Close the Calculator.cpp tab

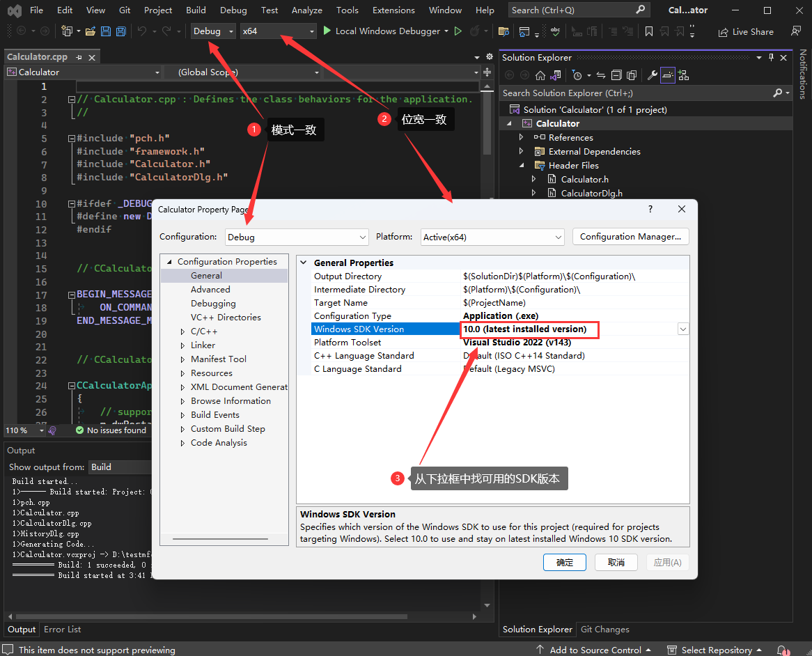click(92, 57)
